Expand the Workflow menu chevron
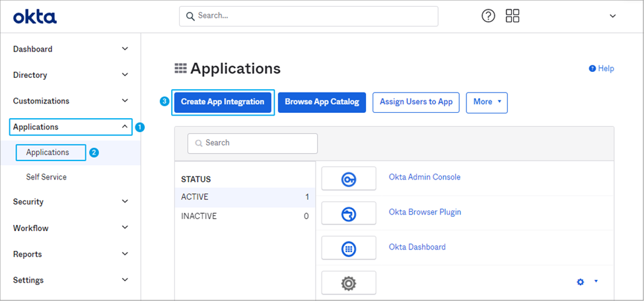 pyautogui.click(x=125, y=228)
